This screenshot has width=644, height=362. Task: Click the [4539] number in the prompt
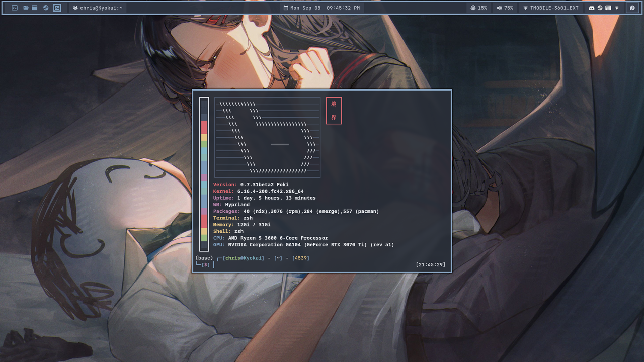pos(301,258)
